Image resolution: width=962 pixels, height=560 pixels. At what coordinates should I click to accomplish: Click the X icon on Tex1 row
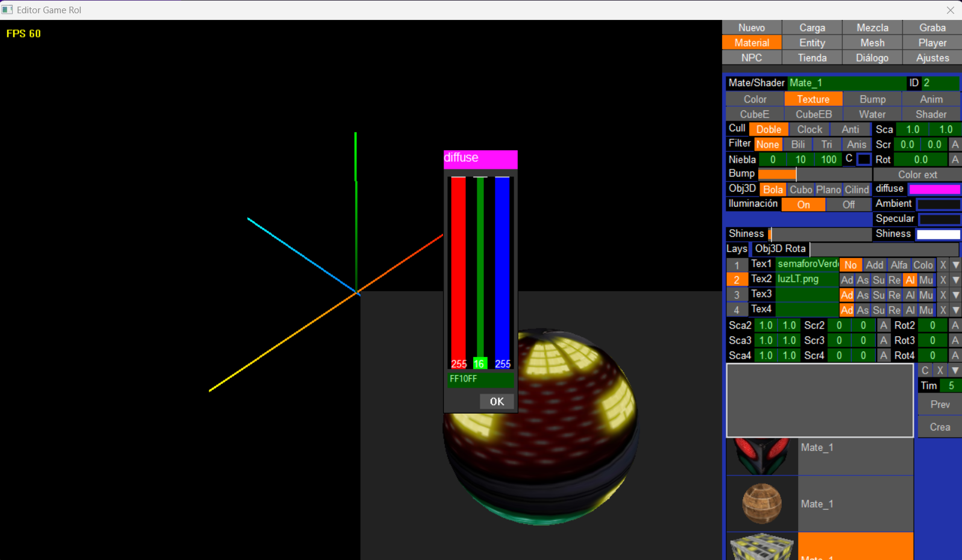(943, 265)
